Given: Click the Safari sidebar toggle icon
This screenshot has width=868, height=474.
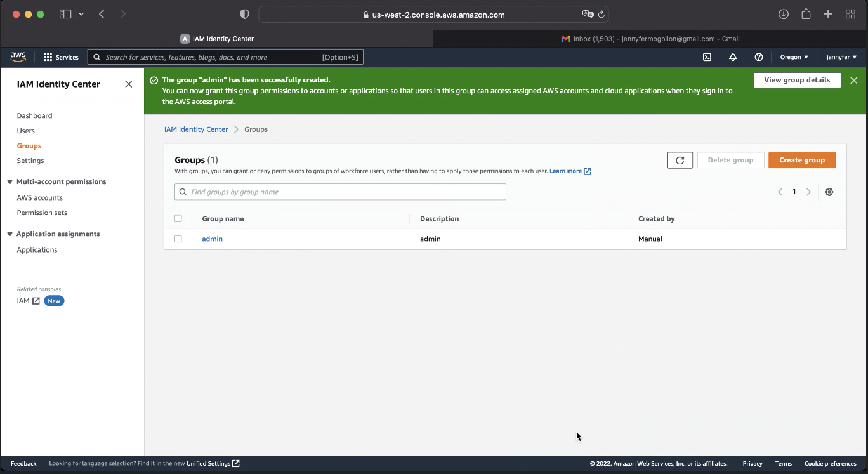Looking at the screenshot, I should pyautogui.click(x=65, y=15).
